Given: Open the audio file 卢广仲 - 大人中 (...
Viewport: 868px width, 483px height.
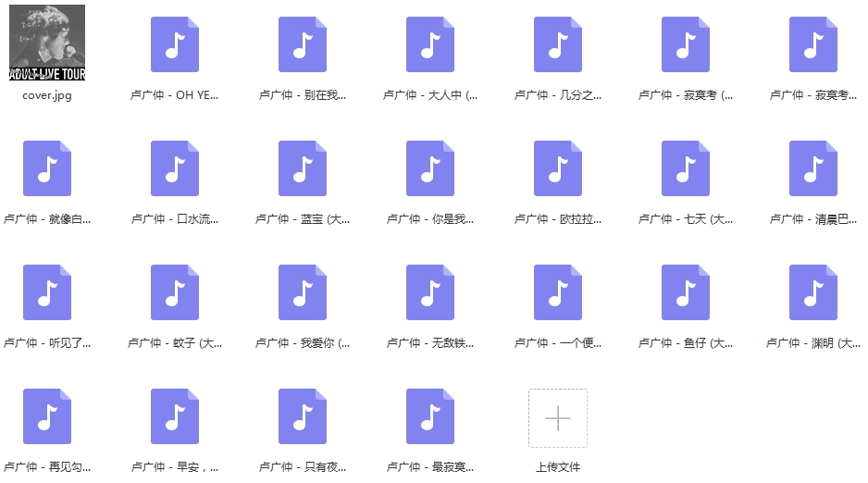Looking at the screenshot, I should 430,44.
